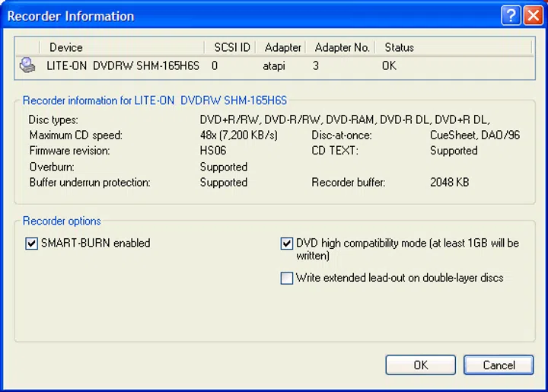548x392 pixels.
Task: Enable Write extended lead-out on double-layer discs
Action: 287,279
